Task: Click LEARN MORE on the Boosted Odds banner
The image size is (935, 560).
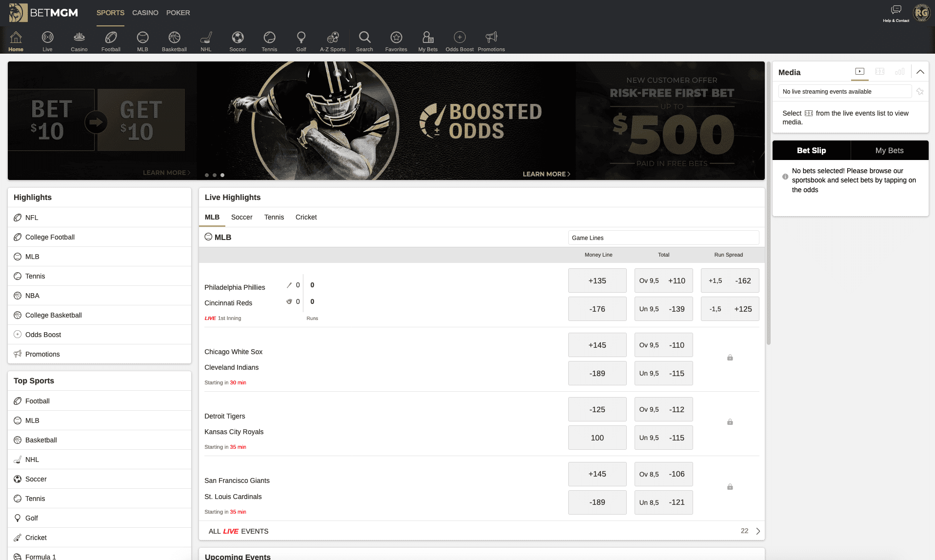Action: (x=546, y=174)
